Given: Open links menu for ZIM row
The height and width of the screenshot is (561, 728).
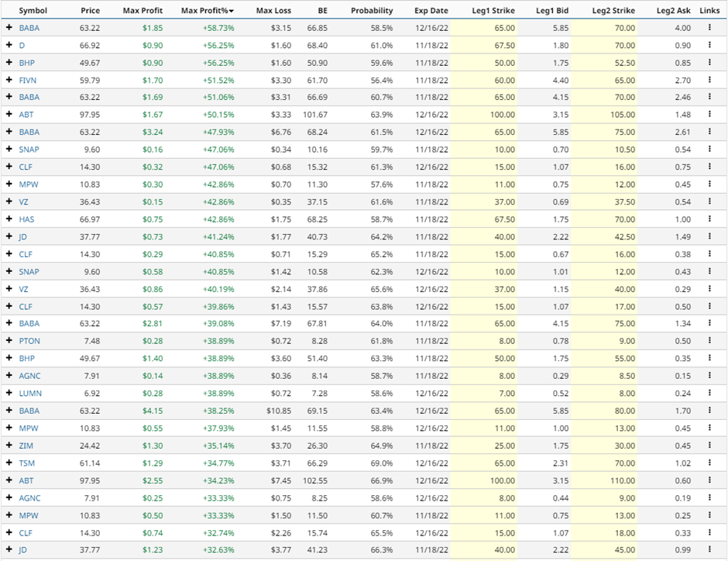Looking at the screenshot, I should 709,446.
